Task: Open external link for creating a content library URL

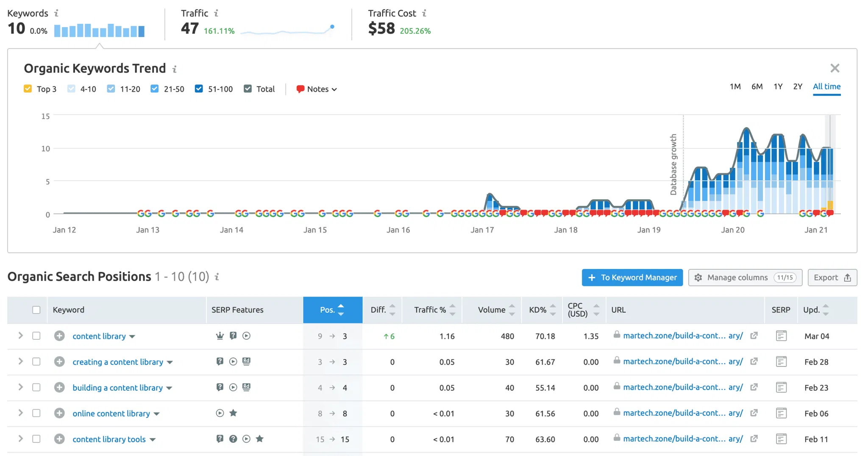Action: click(x=754, y=361)
